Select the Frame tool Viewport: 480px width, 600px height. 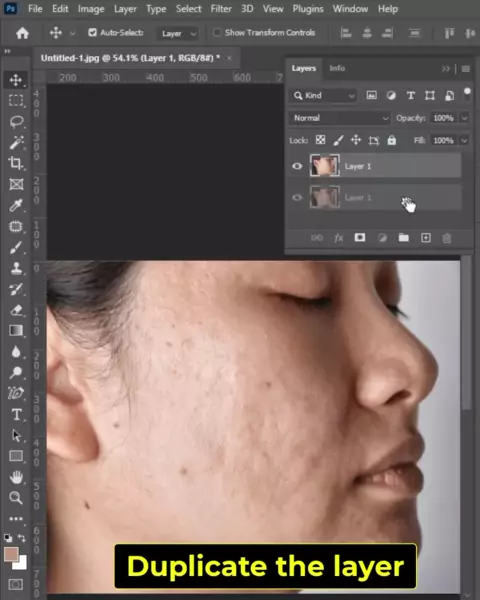pos(16,184)
